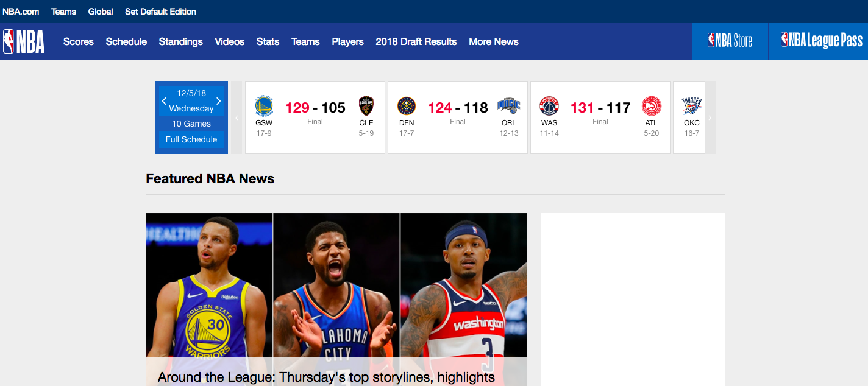Open the Teams dropdown in top bar

pyautogui.click(x=63, y=12)
